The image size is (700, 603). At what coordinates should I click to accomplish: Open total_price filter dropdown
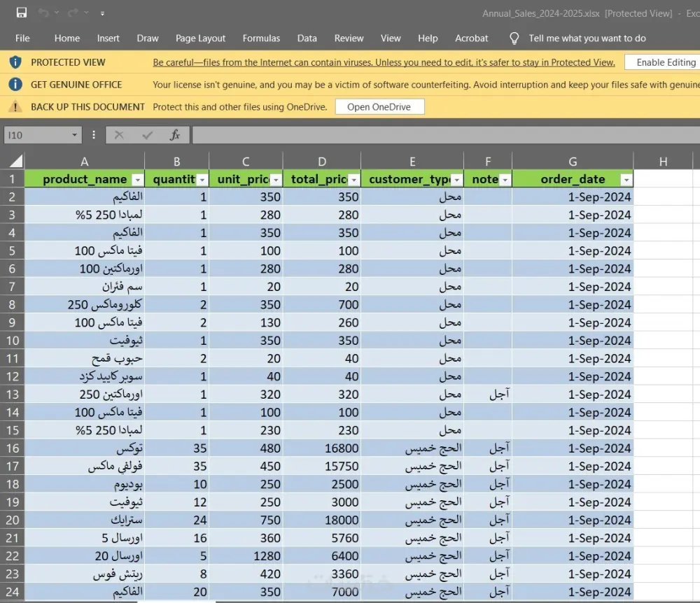click(354, 180)
